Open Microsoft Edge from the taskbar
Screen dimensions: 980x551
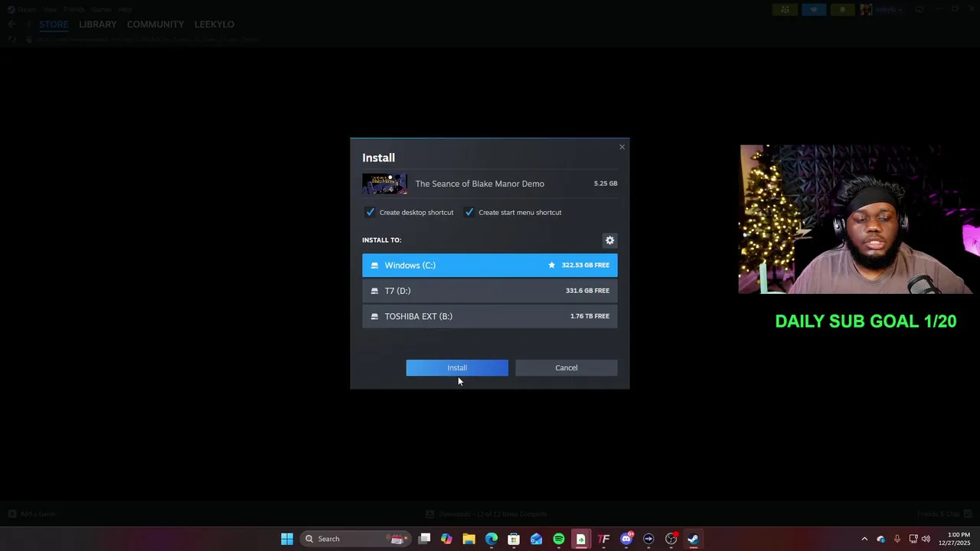tap(492, 539)
